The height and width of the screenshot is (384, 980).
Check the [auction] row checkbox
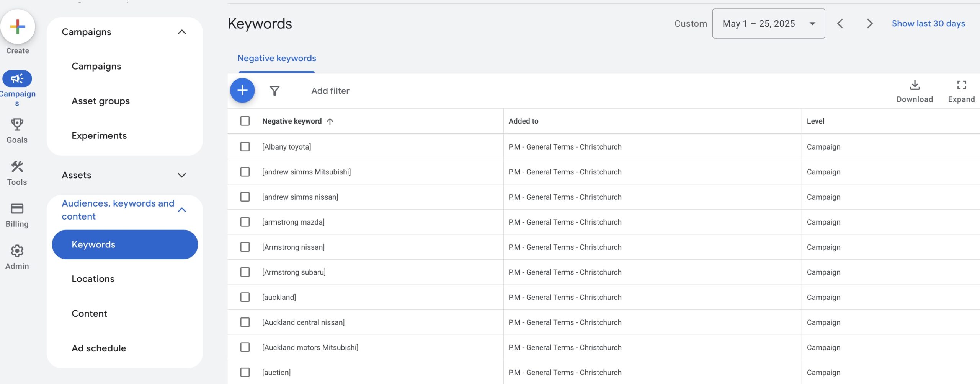(245, 373)
